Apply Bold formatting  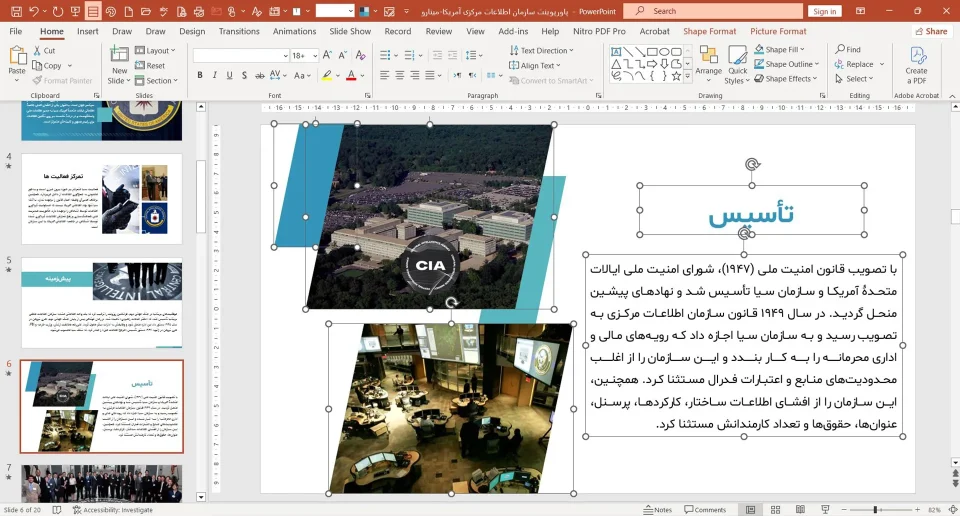click(200, 75)
